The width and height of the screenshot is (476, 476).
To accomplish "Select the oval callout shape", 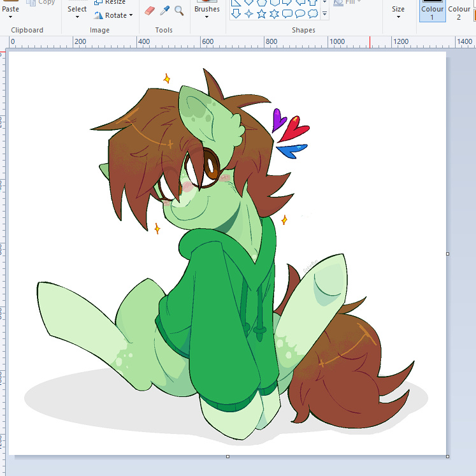I will click(300, 13).
